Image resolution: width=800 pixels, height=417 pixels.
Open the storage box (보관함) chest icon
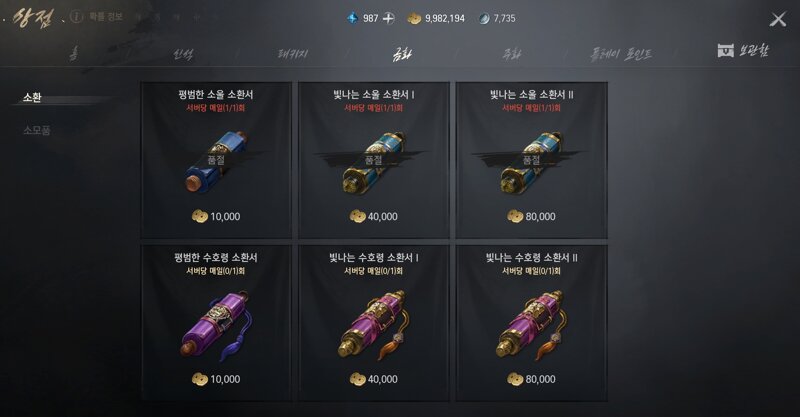pos(726,51)
